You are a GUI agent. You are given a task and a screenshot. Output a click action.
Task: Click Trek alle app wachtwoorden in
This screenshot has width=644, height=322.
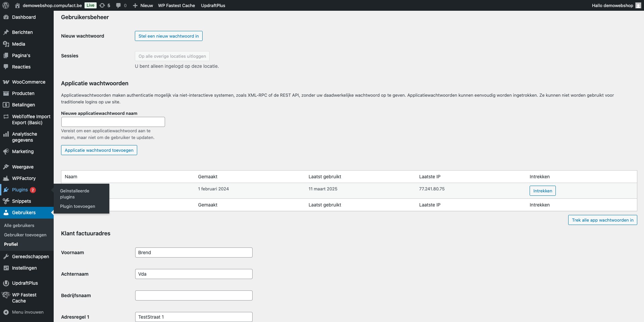602,220
